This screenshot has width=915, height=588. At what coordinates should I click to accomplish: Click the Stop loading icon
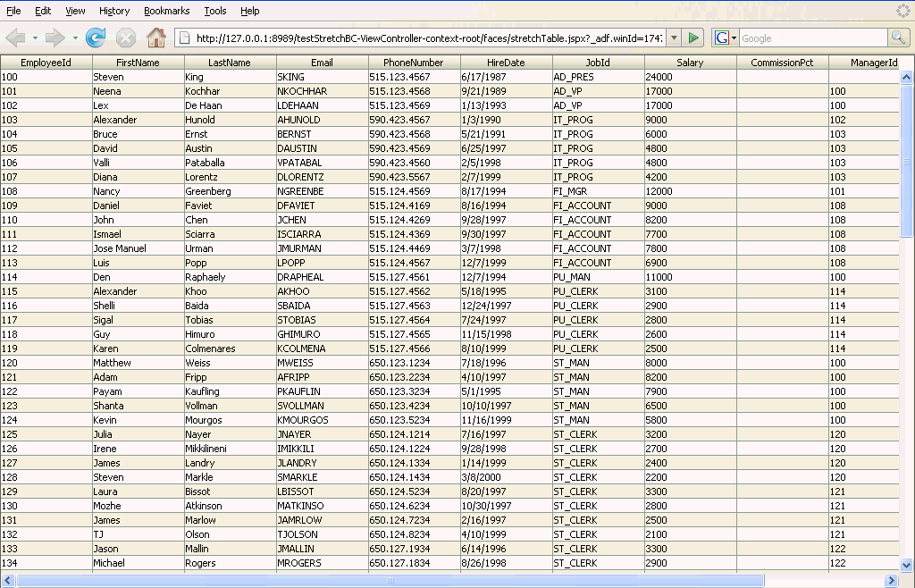[x=125, y=38]
